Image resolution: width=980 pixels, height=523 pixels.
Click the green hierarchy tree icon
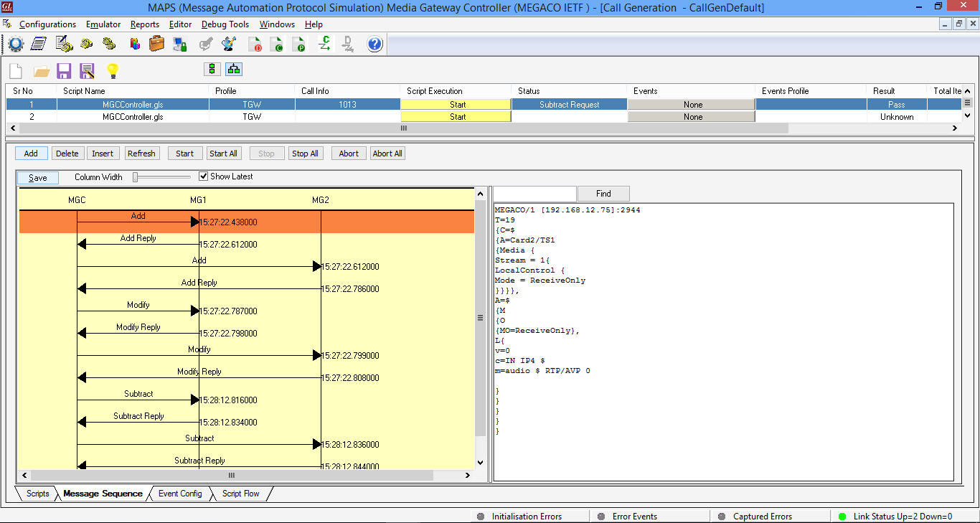click(234, 69)
